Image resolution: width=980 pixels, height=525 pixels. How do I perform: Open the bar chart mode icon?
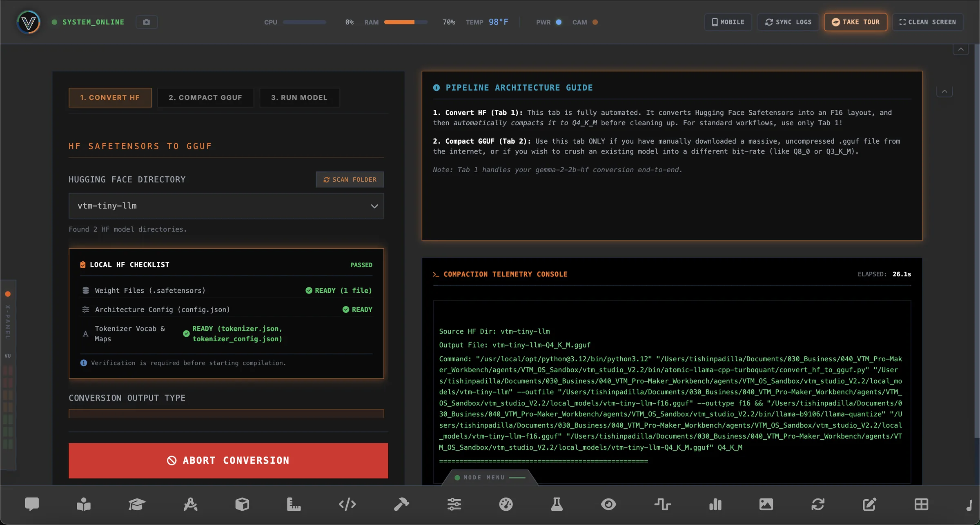pyautogui.click(x=715, y=504)
